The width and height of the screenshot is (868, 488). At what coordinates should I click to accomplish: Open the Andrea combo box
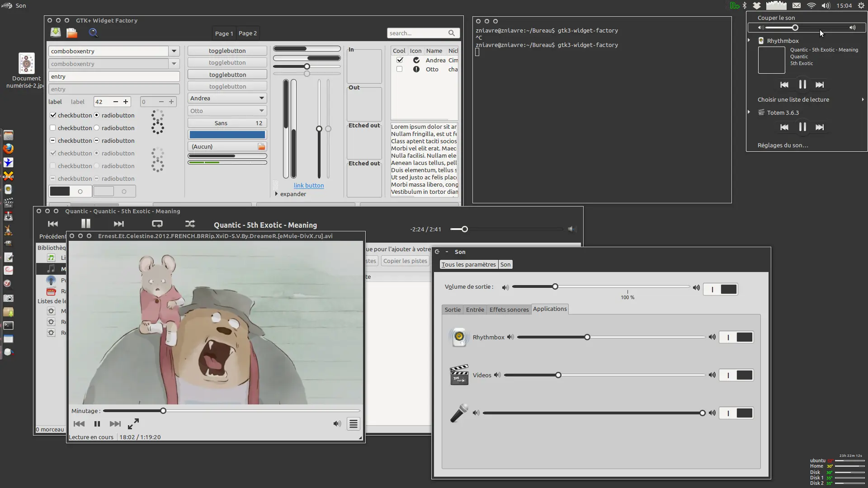227,98
